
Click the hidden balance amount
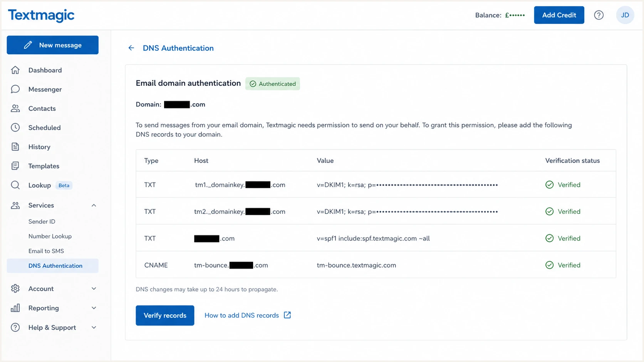coord(515,15)
